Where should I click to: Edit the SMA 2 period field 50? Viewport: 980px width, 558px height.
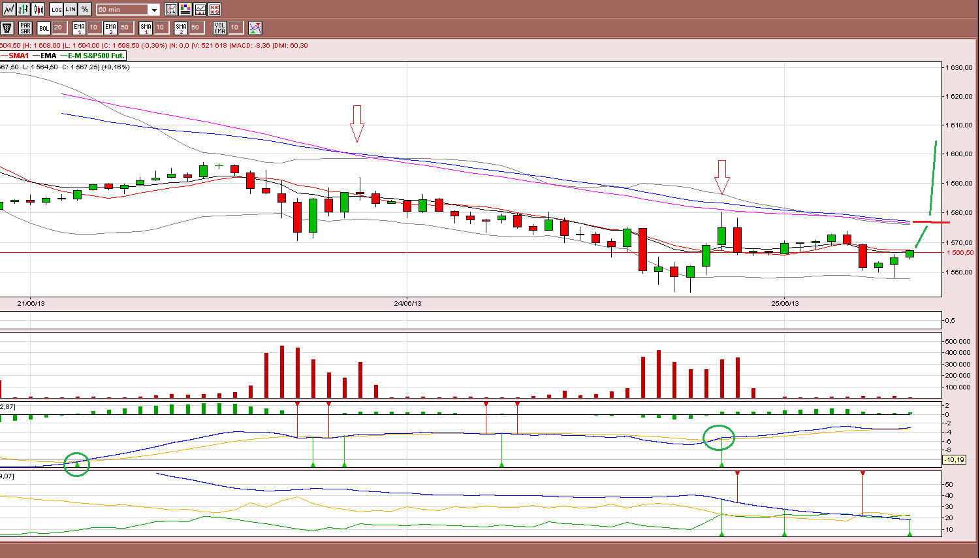click(196, 27)
